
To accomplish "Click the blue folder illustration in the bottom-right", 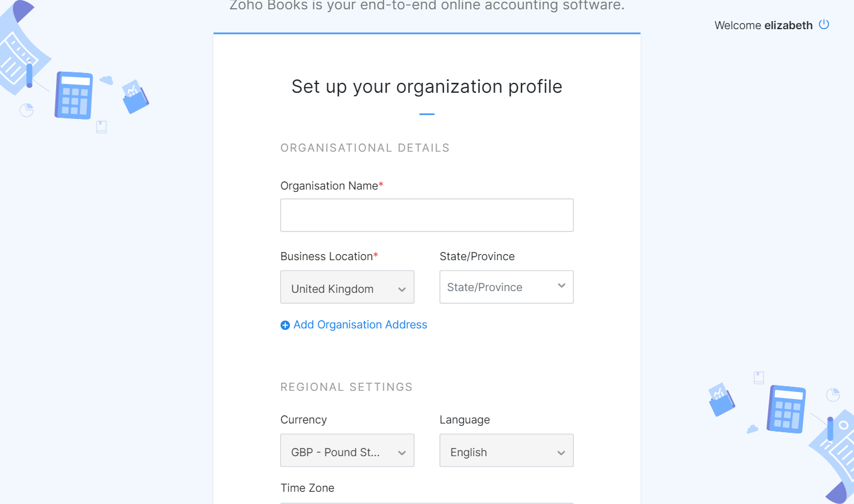I will pos(721,400).
